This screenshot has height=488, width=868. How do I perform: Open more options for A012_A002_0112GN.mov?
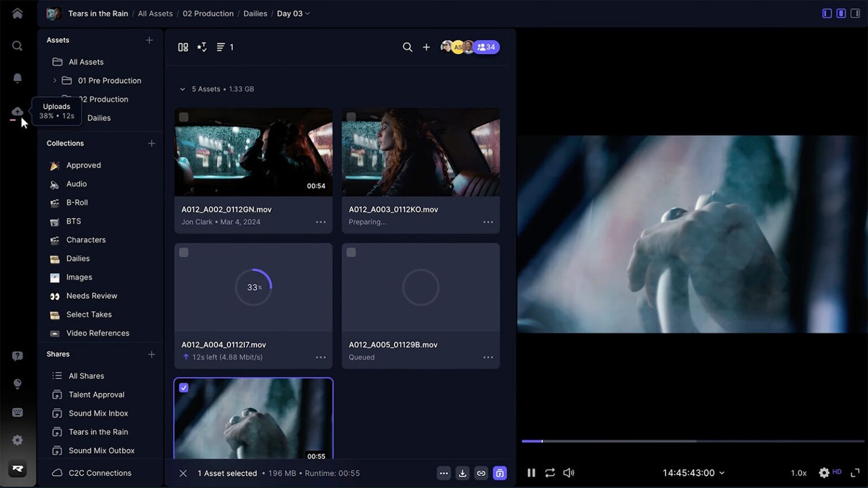point(321,222)
